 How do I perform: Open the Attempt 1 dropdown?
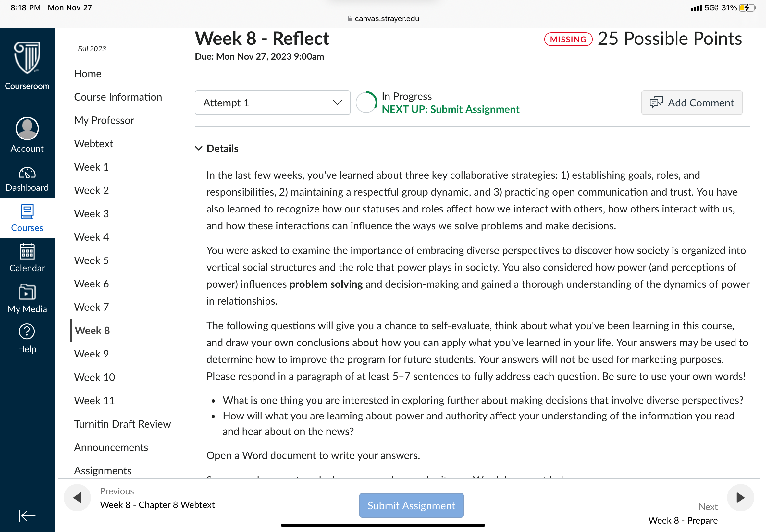click(x=272, y=103)
